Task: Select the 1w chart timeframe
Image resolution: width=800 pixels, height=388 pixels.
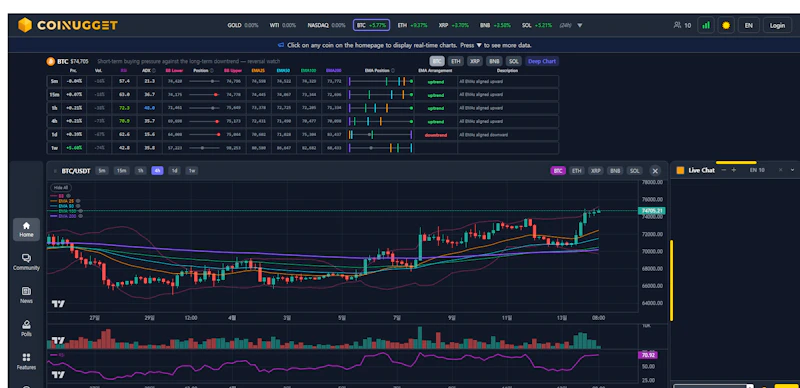Action: click(x=192, y=171)
